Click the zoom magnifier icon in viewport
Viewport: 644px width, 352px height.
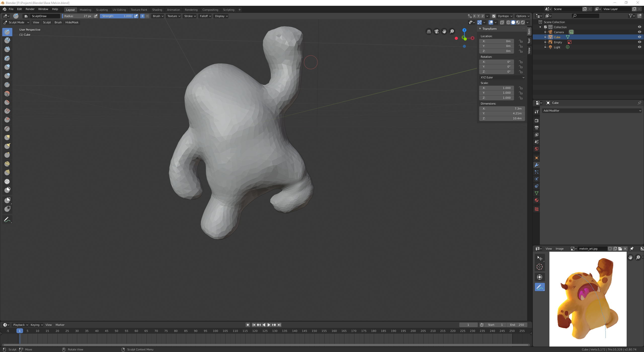tap(452, 31)
